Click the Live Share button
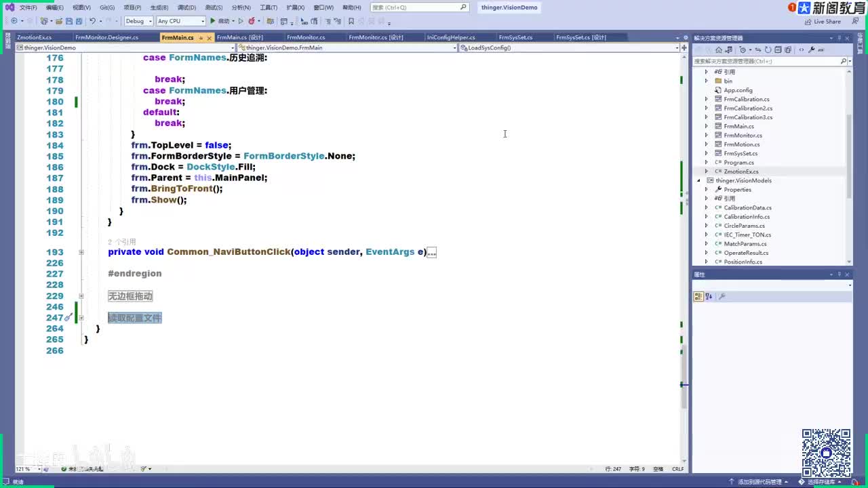868x488 pixels. (823, 22)
